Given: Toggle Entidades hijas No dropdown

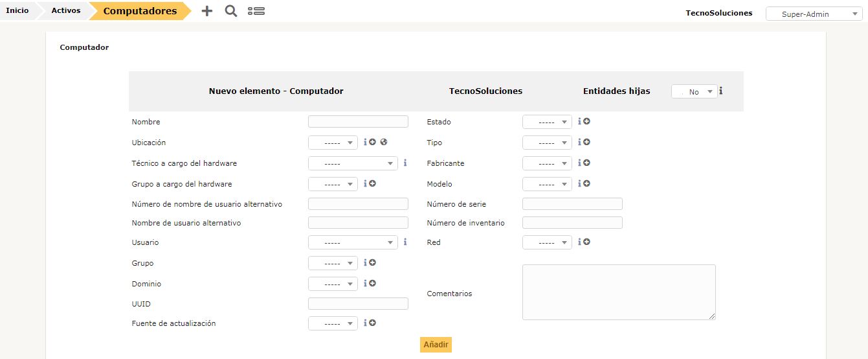Looking at the screenshot, I should [694, 92].
